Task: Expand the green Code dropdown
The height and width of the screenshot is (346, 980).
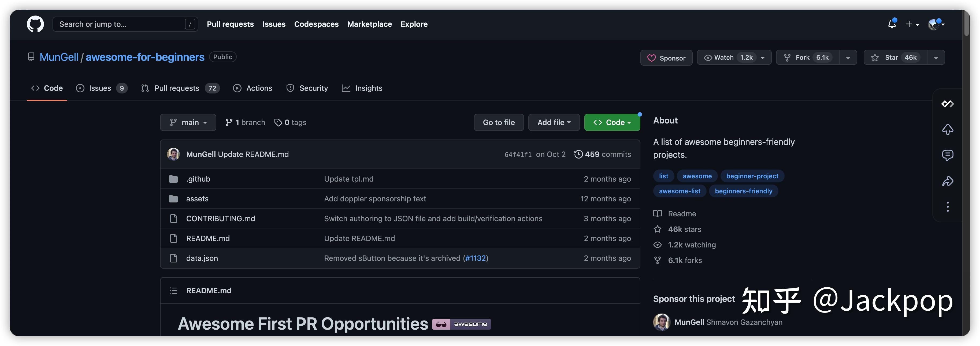Action: click(x=612, y=122)
